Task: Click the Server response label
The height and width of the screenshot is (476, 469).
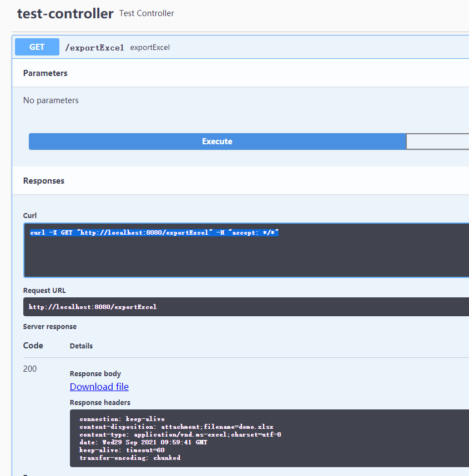Action: coord(50,327)
